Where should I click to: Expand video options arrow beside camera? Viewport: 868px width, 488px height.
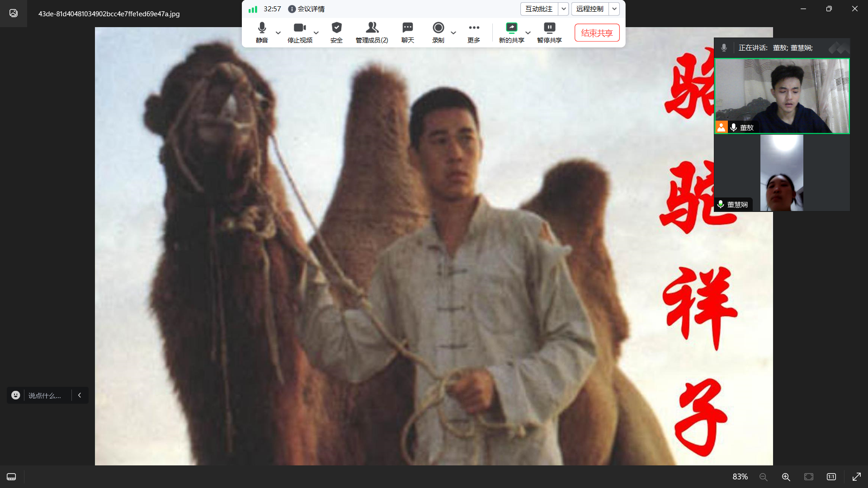point(316,33)
